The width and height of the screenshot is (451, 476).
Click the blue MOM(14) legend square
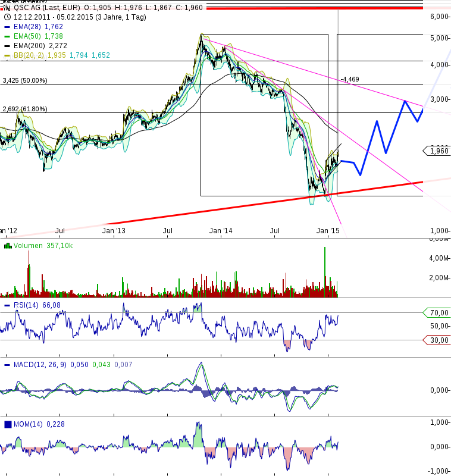point(8,424)
